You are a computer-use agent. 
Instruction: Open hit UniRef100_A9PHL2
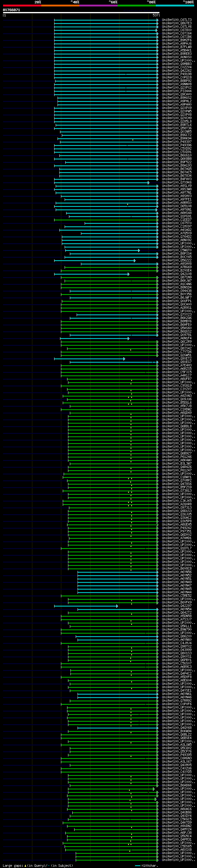(x=177, y=101)
